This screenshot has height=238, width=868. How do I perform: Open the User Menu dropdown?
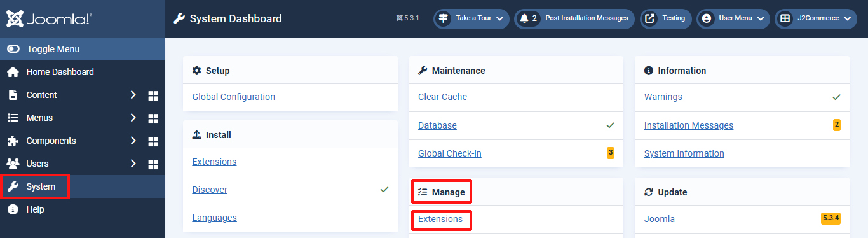coord(733,18)
